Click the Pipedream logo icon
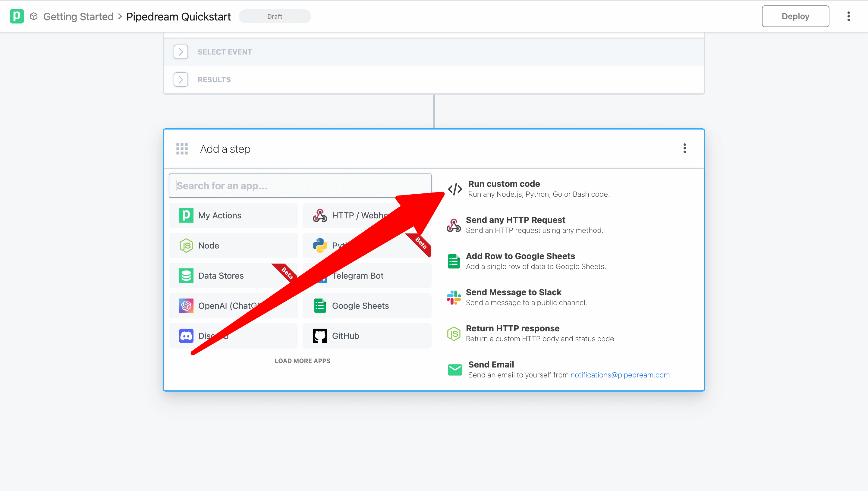 [x=17, y=16]
